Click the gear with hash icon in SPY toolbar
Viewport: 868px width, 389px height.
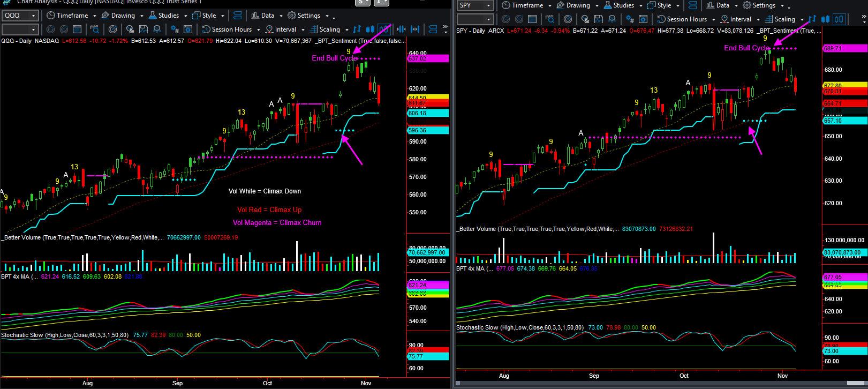630,19
